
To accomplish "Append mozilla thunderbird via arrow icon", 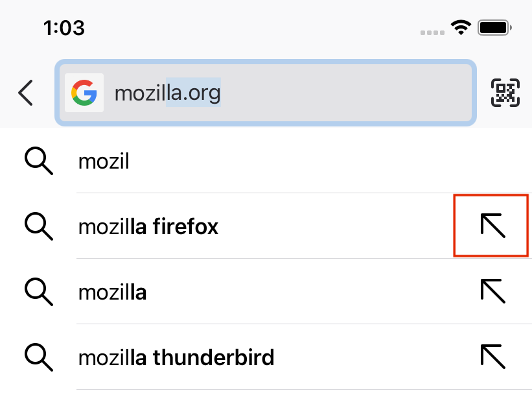I will coord(492,357).
